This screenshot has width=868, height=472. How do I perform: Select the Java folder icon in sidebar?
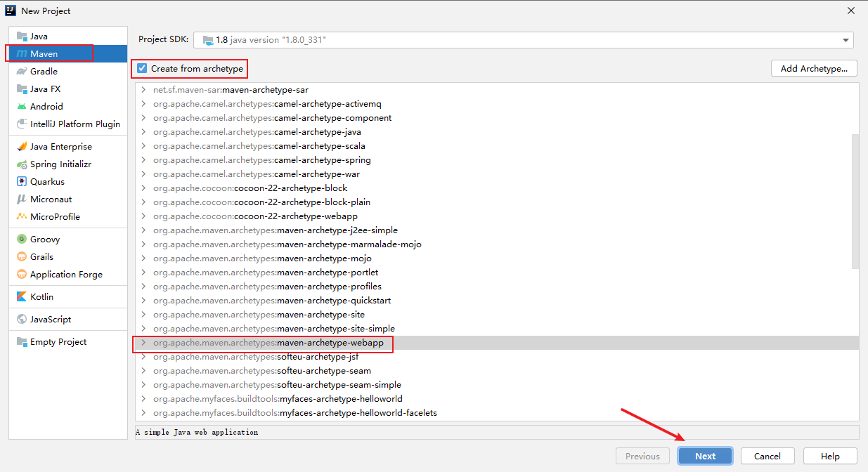22,36
